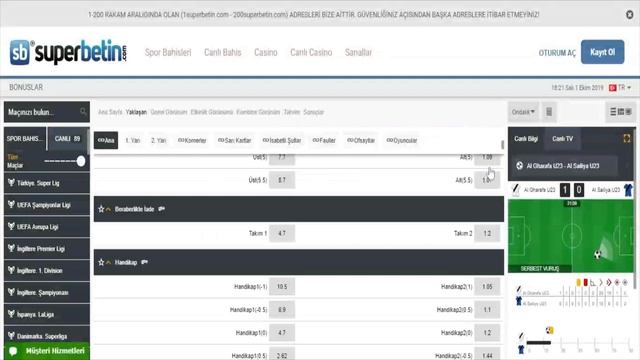Open the SPOR BAHİS sidebar tab

(25, 139)
